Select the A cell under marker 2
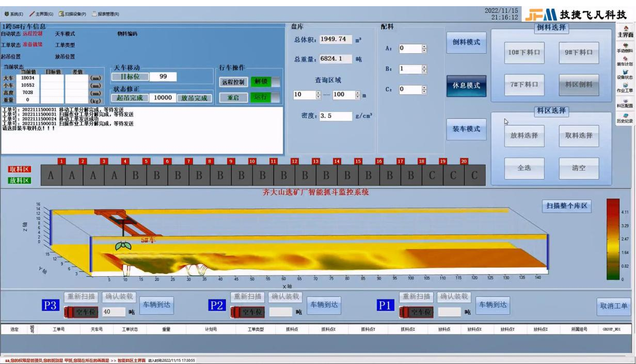 click(72, 175)
